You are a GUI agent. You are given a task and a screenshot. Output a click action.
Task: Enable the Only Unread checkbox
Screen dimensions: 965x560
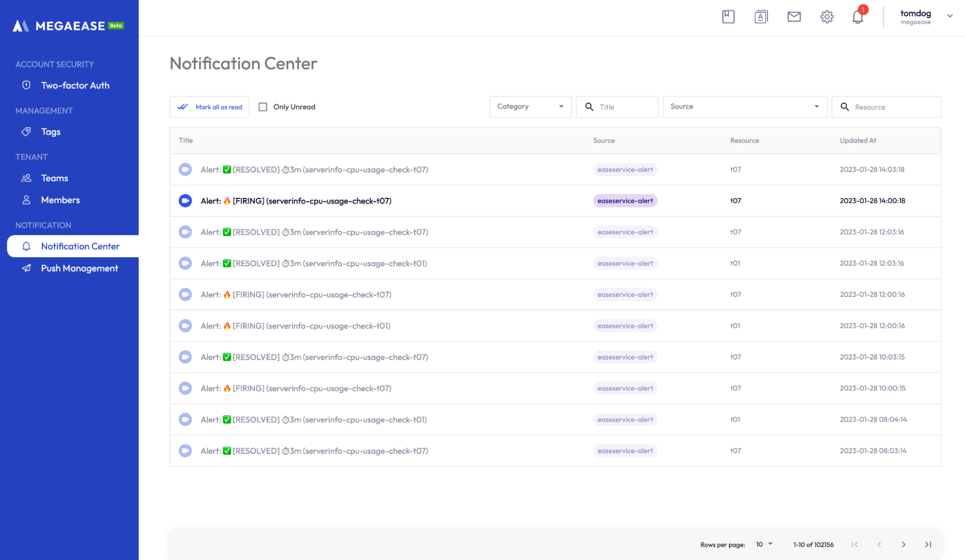click(x=263, y=107)
